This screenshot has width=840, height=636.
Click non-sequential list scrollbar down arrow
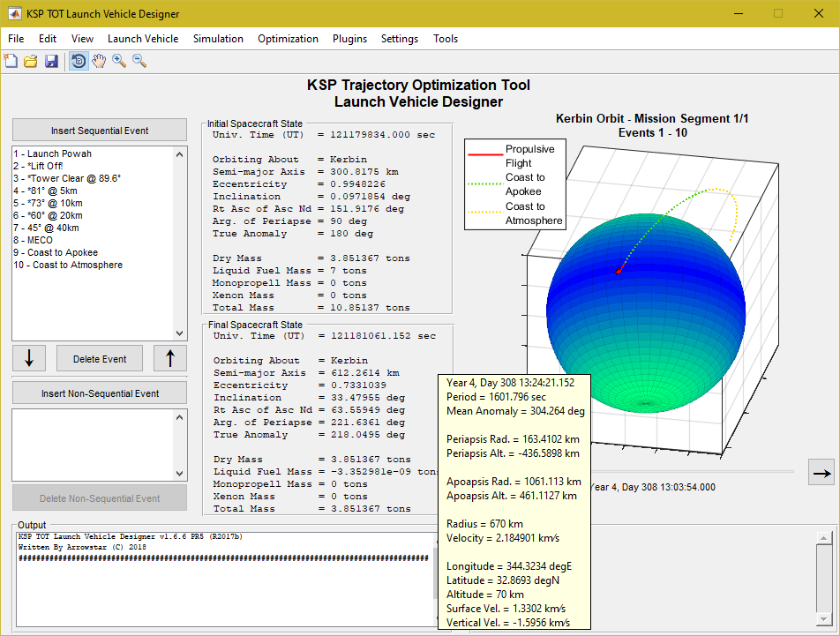click(179, 474)
